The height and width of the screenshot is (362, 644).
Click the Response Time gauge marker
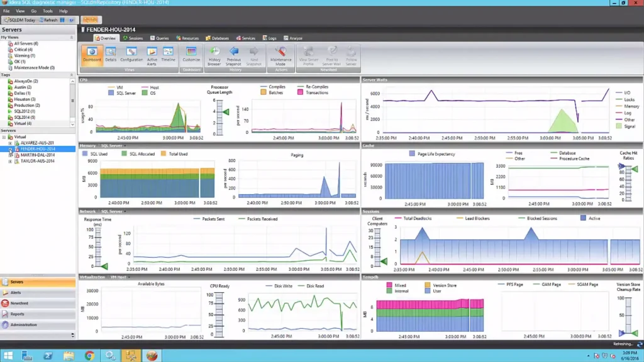(x=104, y=266)
